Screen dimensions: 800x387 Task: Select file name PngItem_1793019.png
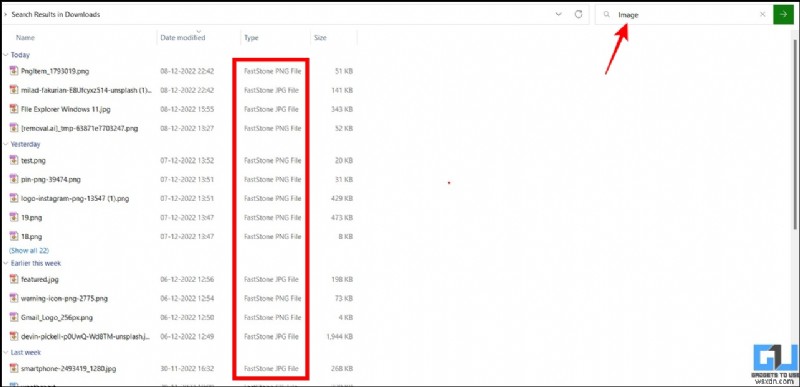pyautogui.click(x=55, y=71)
